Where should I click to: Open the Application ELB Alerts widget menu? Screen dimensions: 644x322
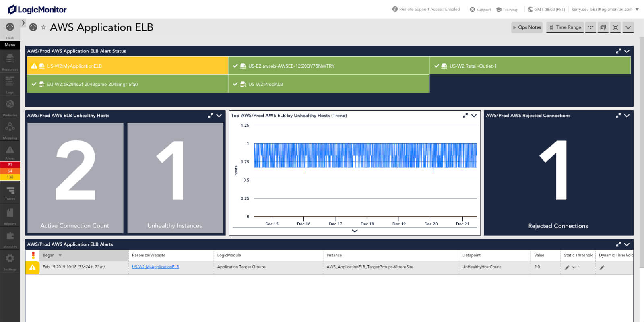(x=627, y=244)
